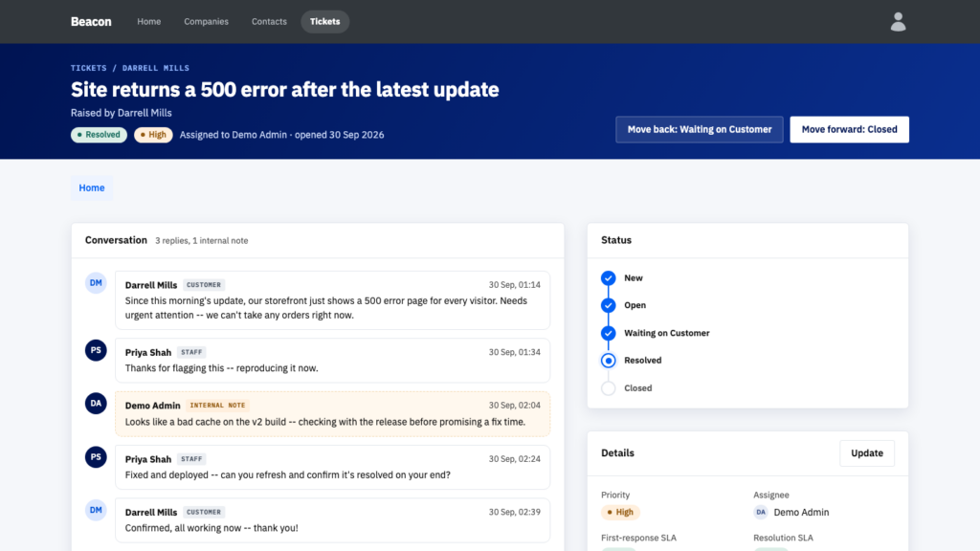Click message 'Thanks for flagging this -- reproducing it now.'
The image size is (980, 551).
(221, 368)
